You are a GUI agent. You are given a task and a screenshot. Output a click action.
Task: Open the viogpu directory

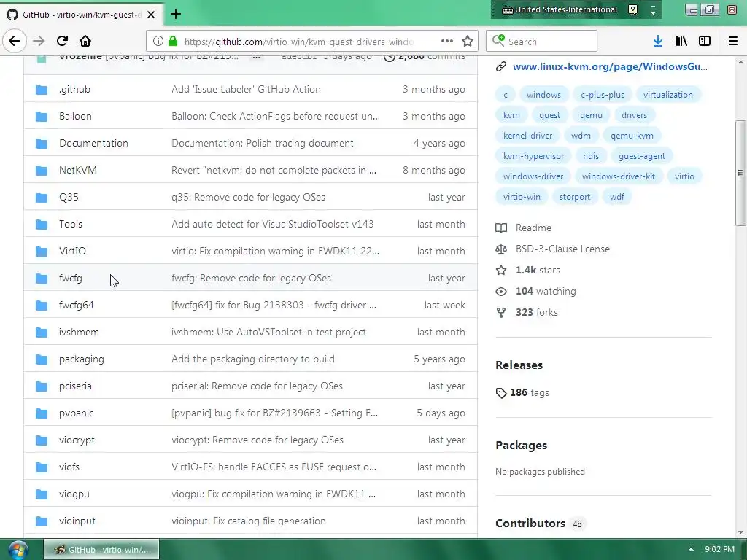point(74,494)
